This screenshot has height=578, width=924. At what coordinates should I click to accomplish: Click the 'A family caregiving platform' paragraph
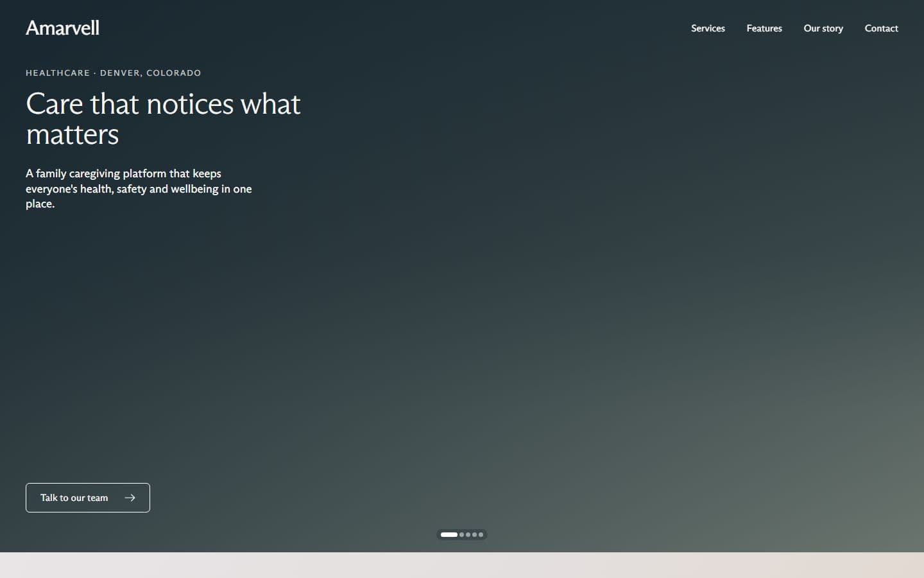(x=139, y=189)
